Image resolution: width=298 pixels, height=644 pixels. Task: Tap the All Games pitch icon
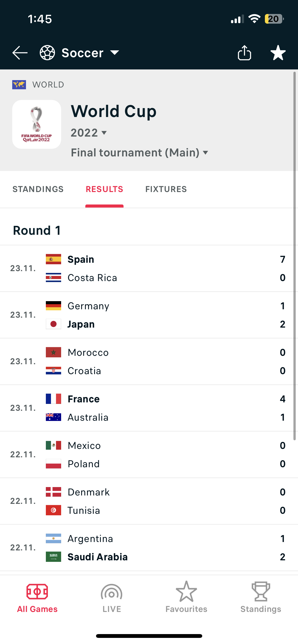point(37,592)
